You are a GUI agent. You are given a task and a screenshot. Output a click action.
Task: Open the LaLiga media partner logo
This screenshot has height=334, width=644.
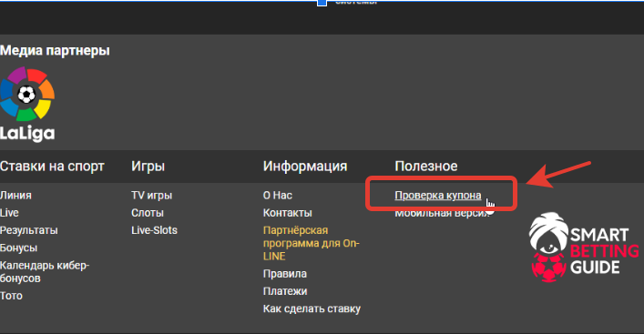27,105
